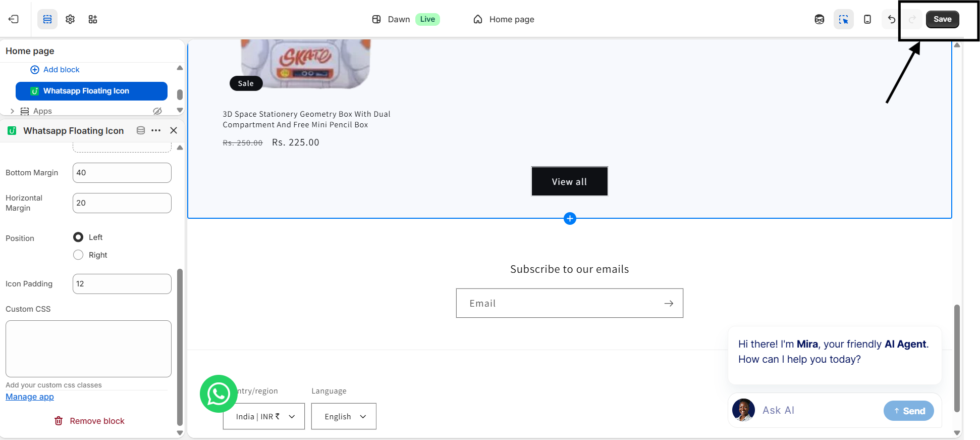This screenshot has height=440, width=980.
Task: Click the Bottom Margin input field
Action: (x=122, y=173)
